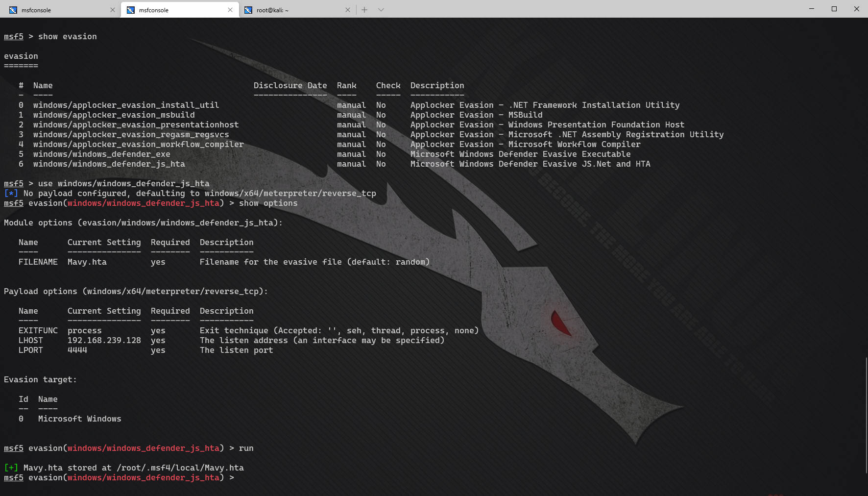Switch to the first msfconsole tab
Image resolution: width=868 pixels, height=496 pixels.
(61, 10)
